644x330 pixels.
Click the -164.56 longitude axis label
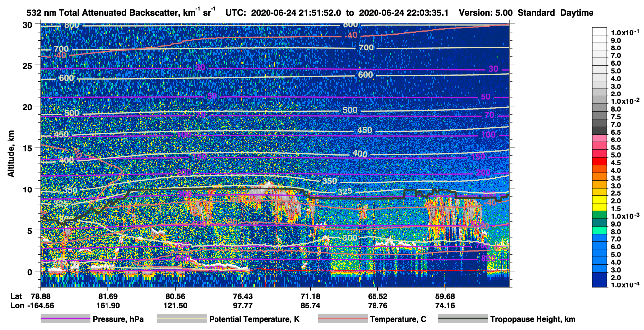40,305
